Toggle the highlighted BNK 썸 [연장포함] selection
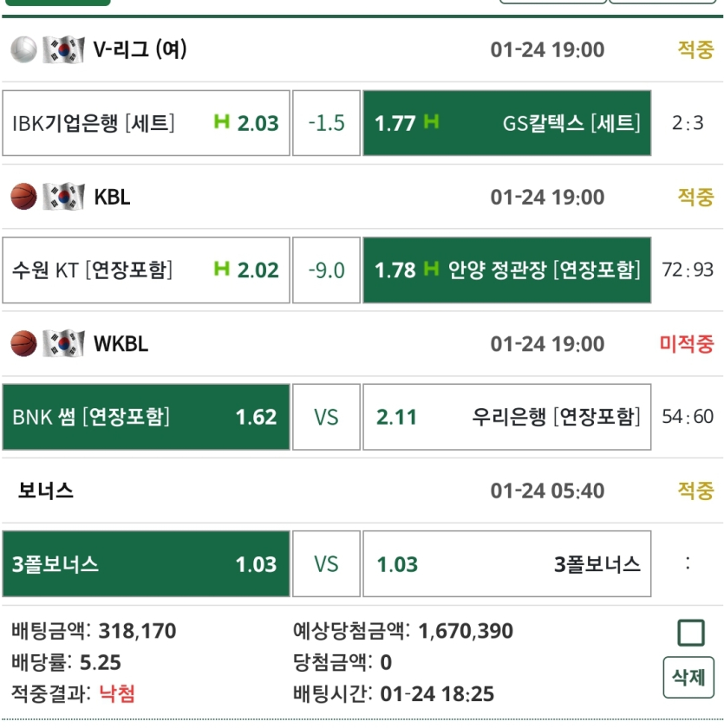 coord(146,417)
